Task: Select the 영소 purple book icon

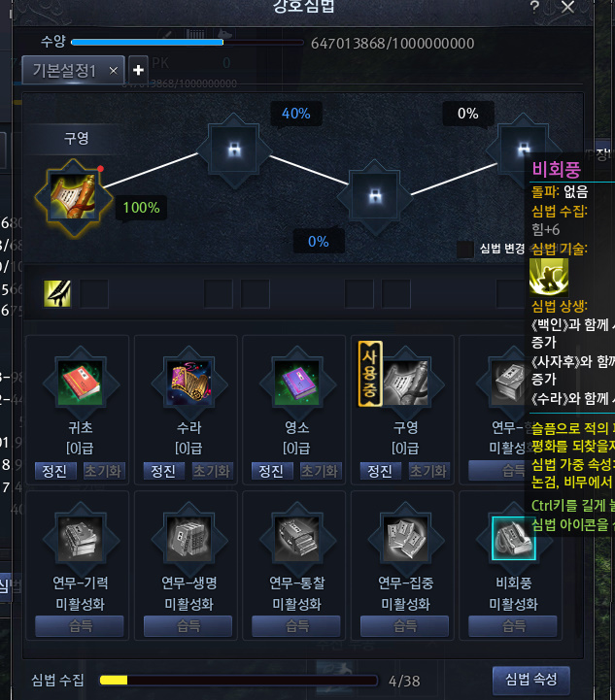Action: point(296,383)
